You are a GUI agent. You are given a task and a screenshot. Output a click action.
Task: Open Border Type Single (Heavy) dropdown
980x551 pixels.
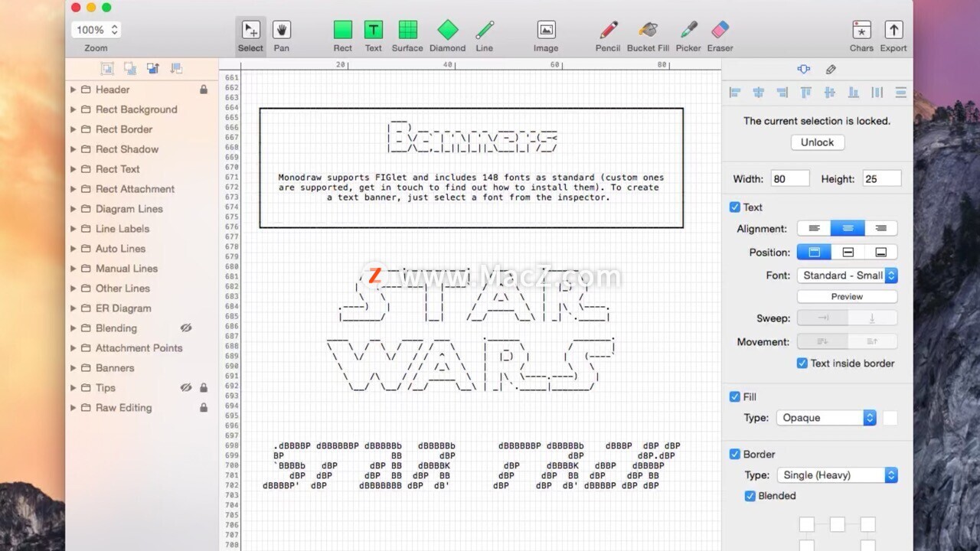point(837,475)
